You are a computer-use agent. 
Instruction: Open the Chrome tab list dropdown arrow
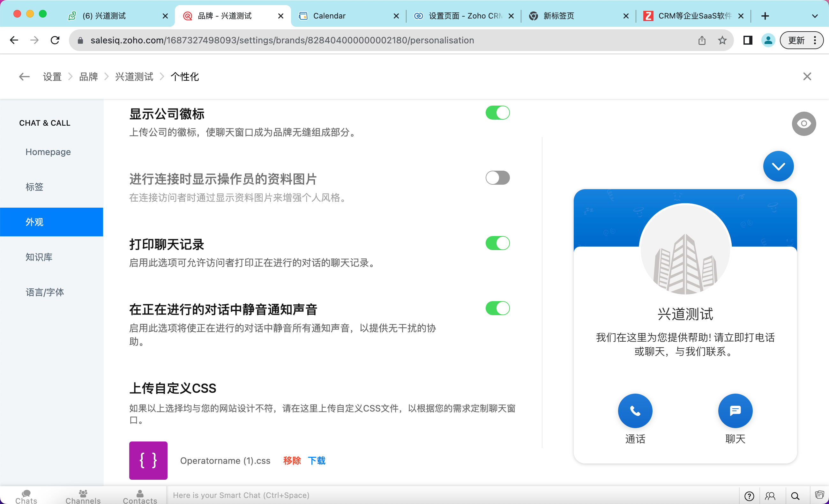click(x=815, y=16)
